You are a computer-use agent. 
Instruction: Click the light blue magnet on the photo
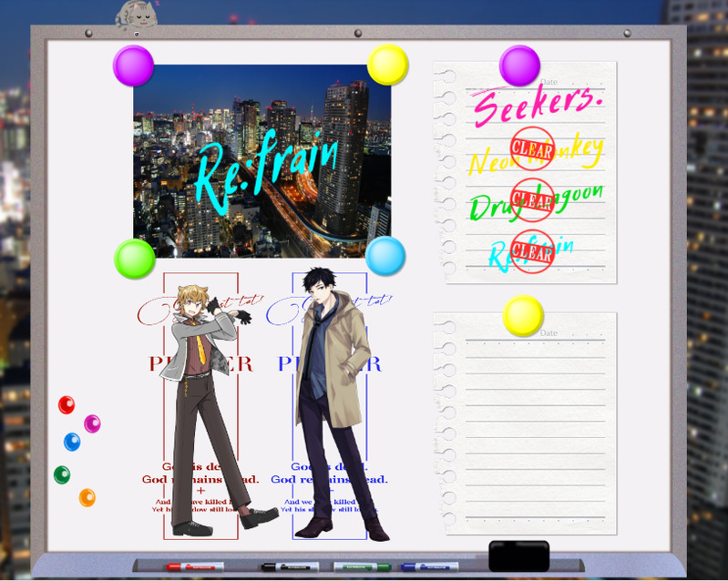385,256
